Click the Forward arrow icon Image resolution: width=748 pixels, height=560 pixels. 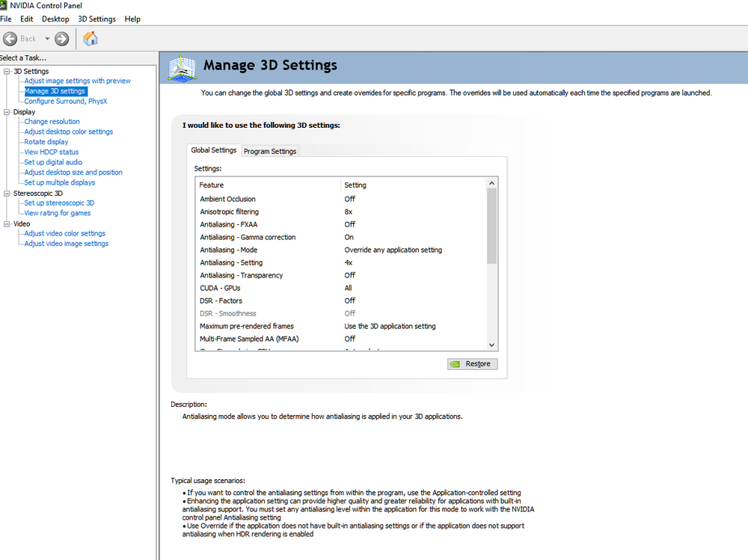pos(61,39)
